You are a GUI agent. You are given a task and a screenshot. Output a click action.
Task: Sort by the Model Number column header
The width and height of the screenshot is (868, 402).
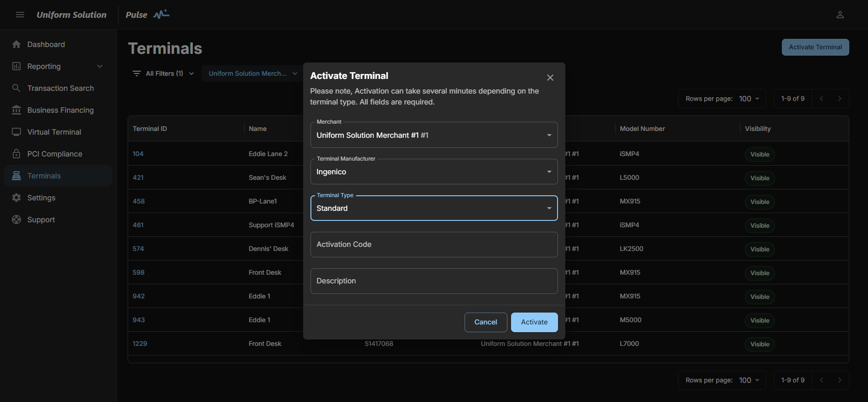pyautogui.click(x=642, y=129)
